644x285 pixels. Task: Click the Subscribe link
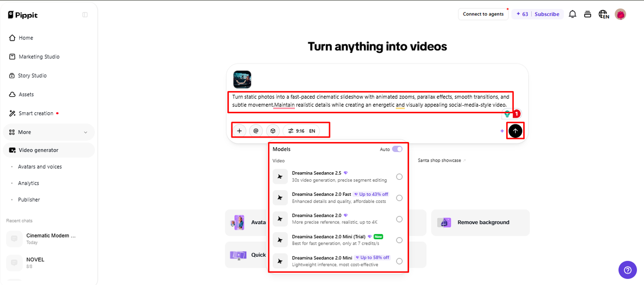[547, 14]
